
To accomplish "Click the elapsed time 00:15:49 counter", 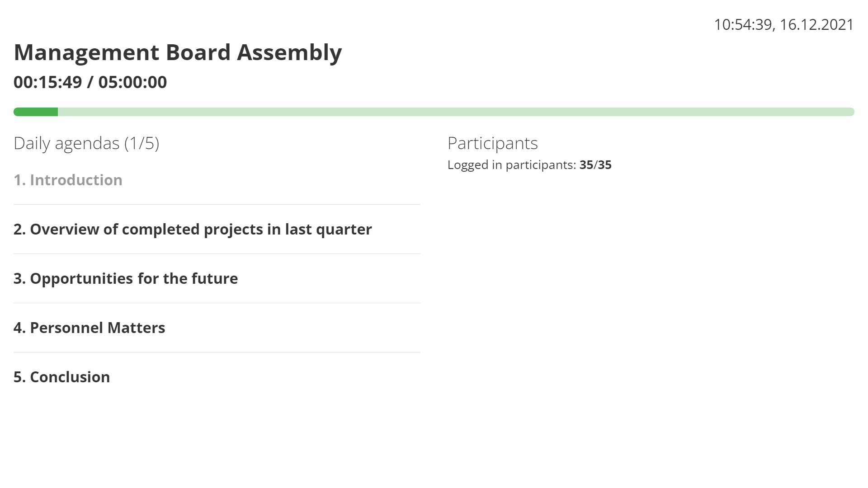I will (48, 82).
